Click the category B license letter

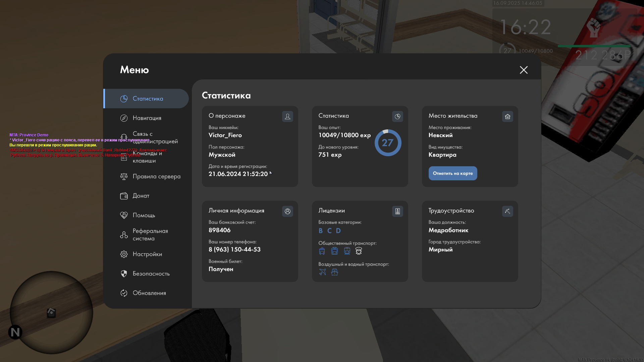click(x=321, y=231)
